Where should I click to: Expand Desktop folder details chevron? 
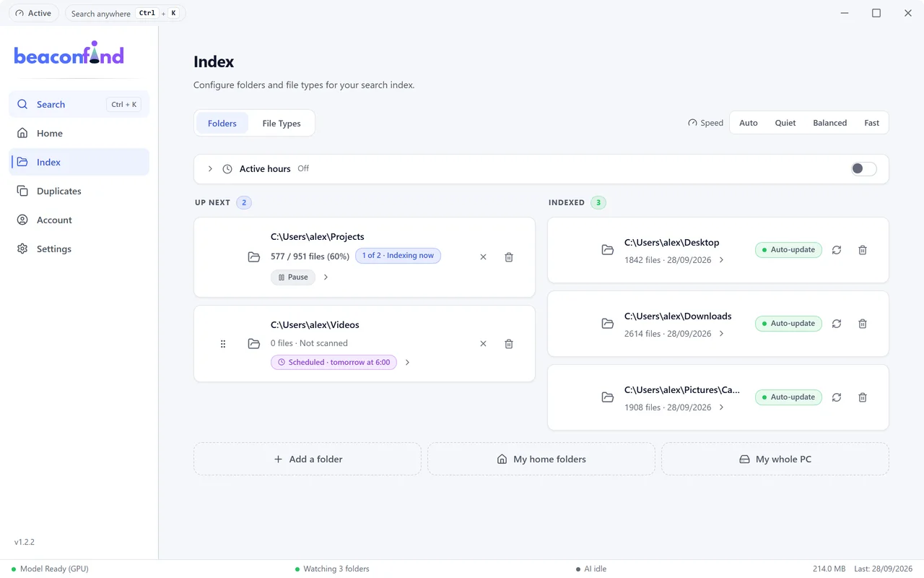click(x=721, y=260)
